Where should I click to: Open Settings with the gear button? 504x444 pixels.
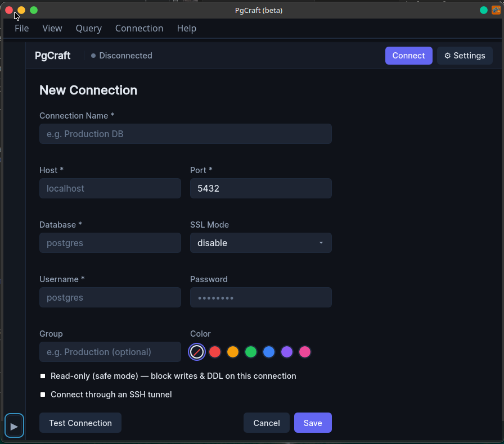[465, 56]
